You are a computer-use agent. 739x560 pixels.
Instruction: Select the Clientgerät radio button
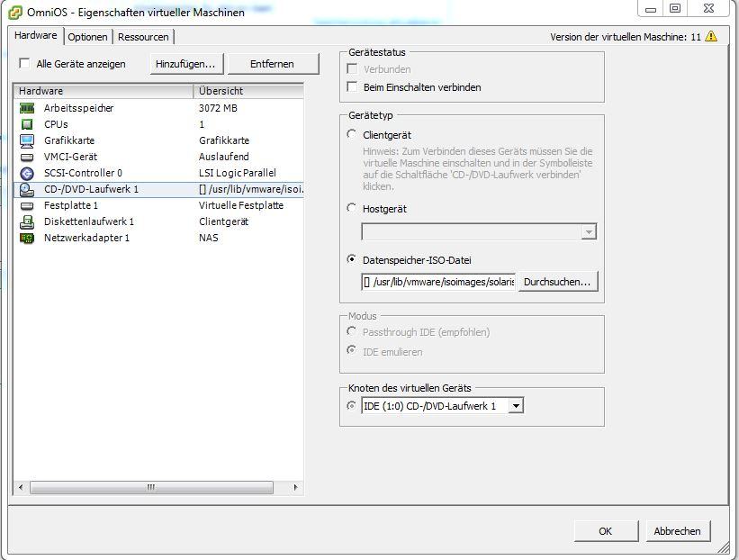[x=351, y=134]
